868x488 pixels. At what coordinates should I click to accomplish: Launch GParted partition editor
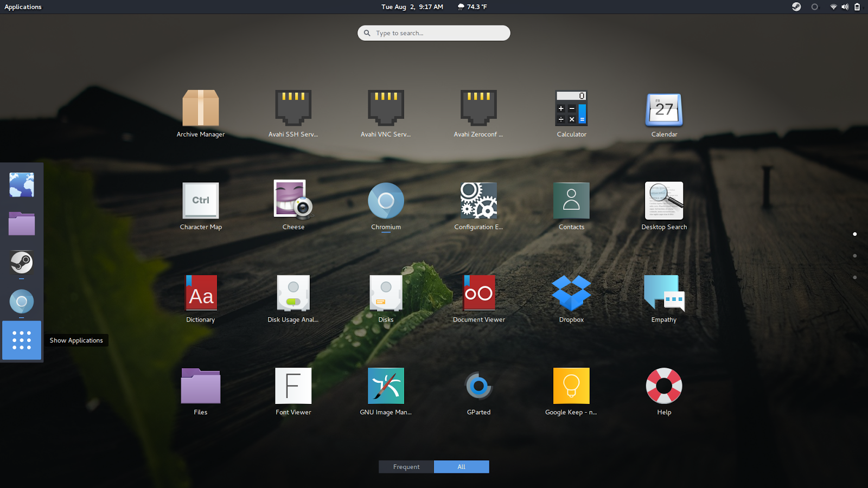tap(478, 386)
